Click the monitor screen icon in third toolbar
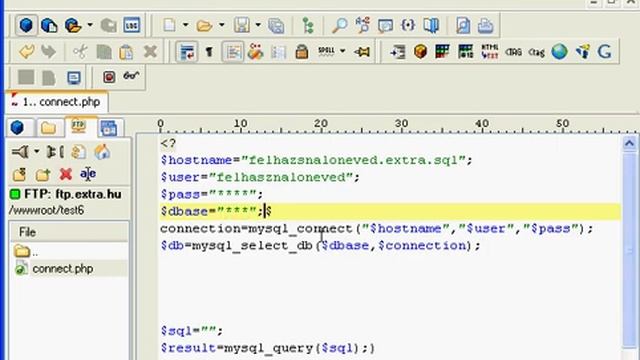 pos(74,77)
